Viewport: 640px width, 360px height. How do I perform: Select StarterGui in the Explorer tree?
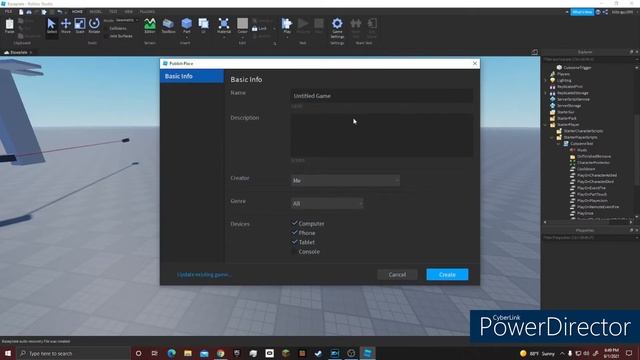coord(566,112)
